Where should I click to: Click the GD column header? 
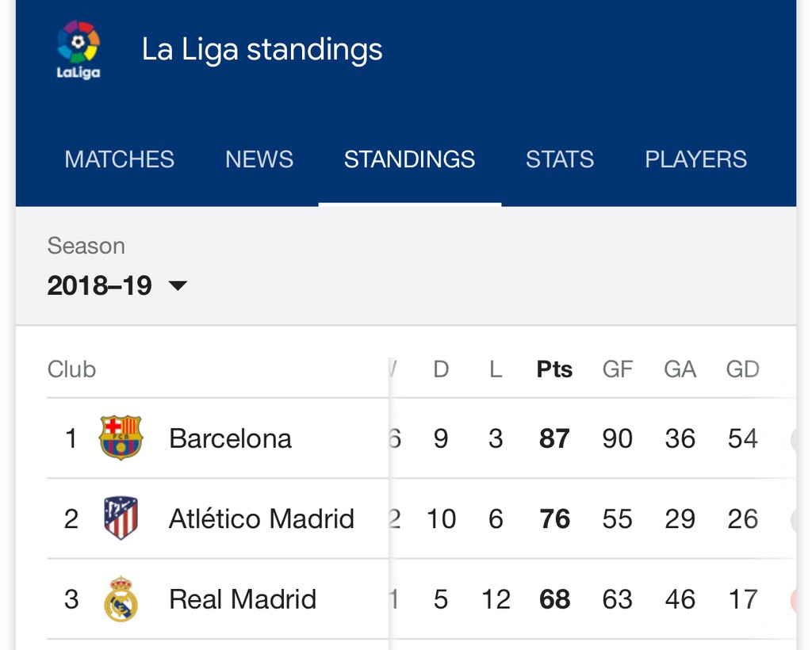(742, 369)
